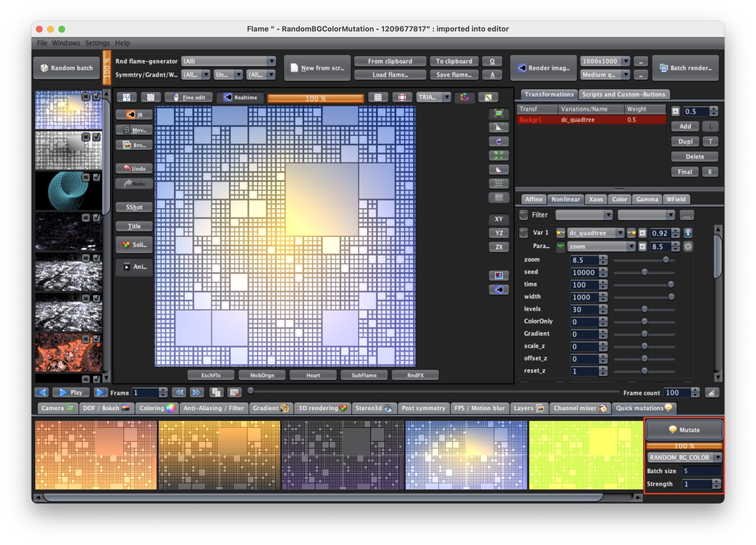Toggle the checkbox on the teal torus thumbnail
The image size is (756, 545).
97,177
